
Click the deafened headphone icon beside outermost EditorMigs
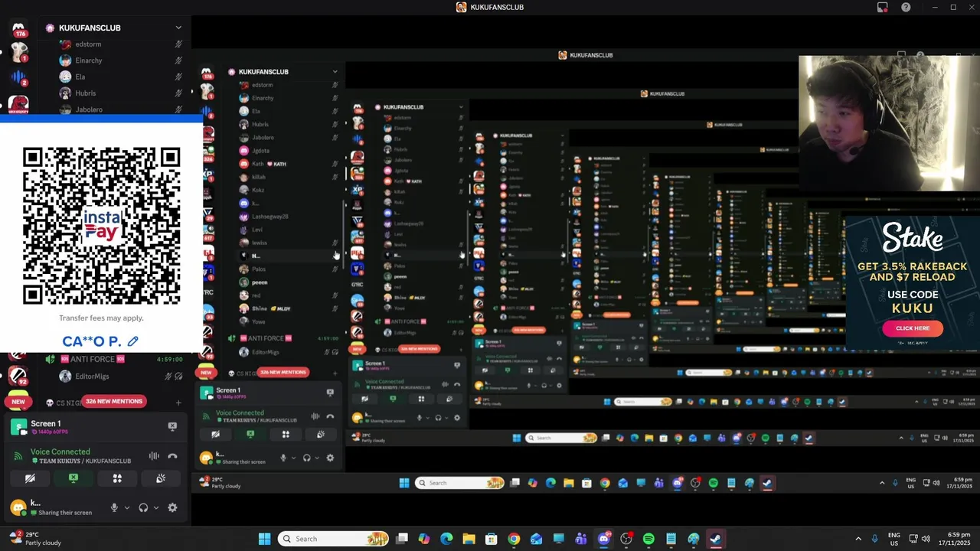click(178, 377)
